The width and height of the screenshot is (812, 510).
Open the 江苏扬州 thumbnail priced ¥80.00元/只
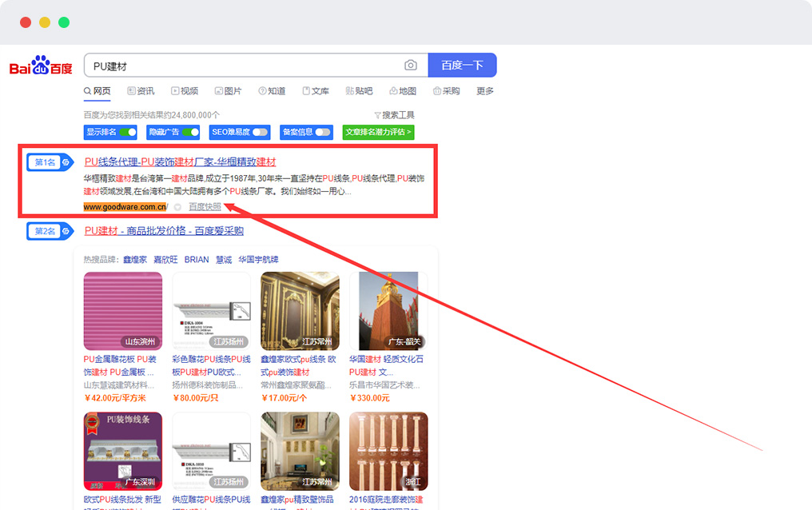point(211,311)
